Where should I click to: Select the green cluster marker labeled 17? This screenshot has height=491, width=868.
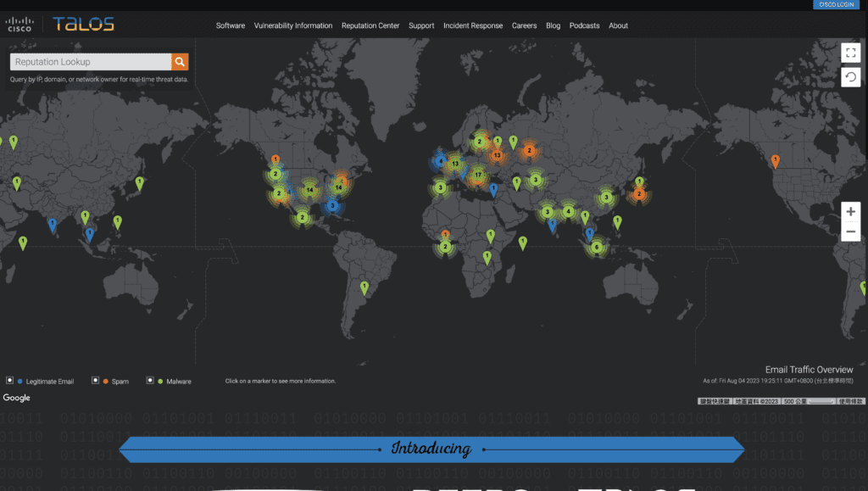[x=478, y=176]
